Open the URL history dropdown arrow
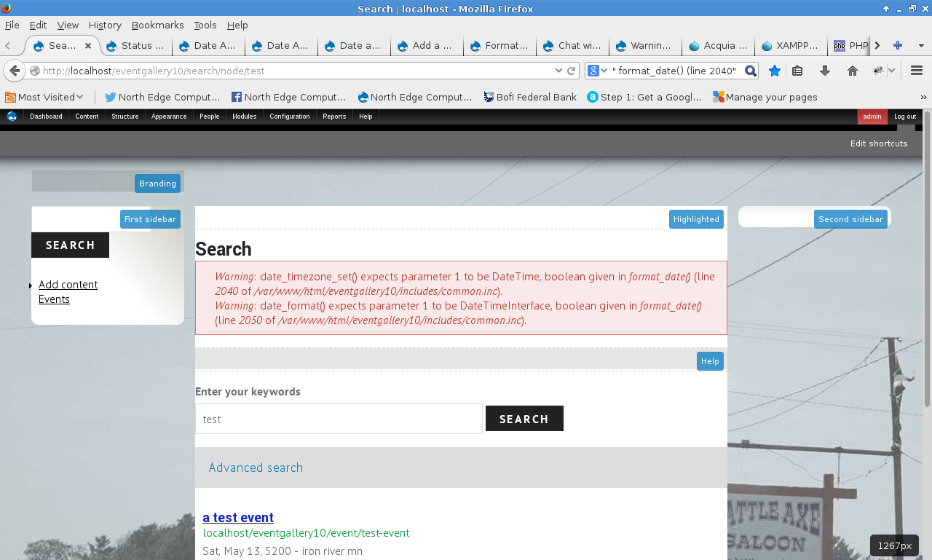Image resolution: width=932 pixels, height=560 pixels. [x=558, y=71]
